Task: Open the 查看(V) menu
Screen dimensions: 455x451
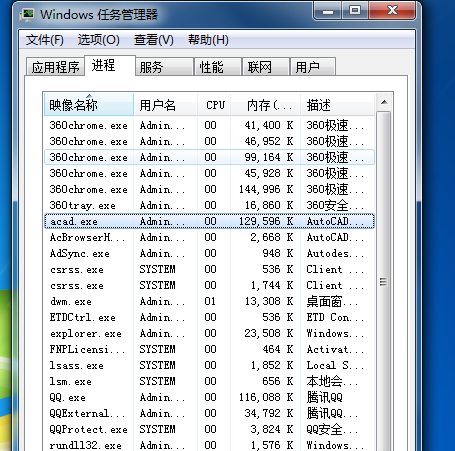Action: click(154, 40)
